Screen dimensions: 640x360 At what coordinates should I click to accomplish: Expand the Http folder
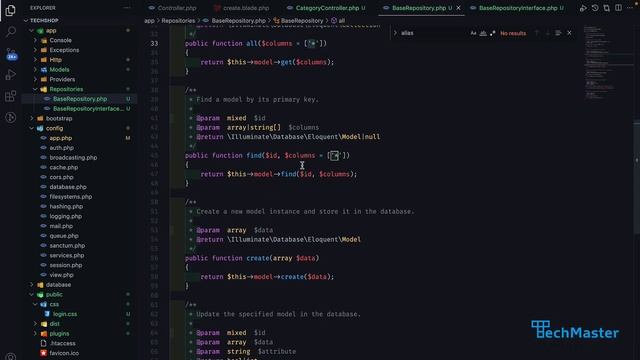point(35,60)
